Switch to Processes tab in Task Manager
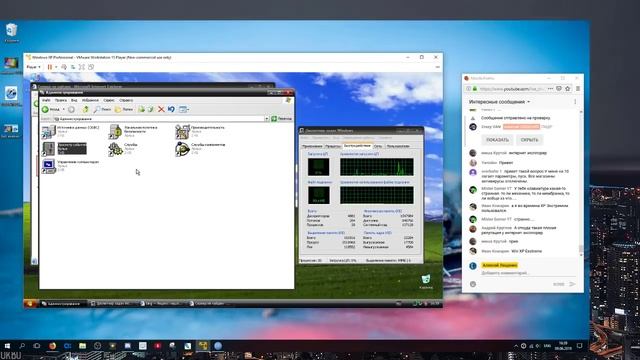Viewport: 640px width, 360px height. tap(333, 146)
